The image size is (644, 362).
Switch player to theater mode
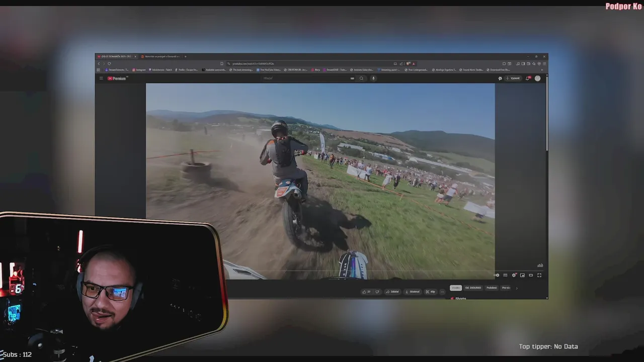[531, 275]
